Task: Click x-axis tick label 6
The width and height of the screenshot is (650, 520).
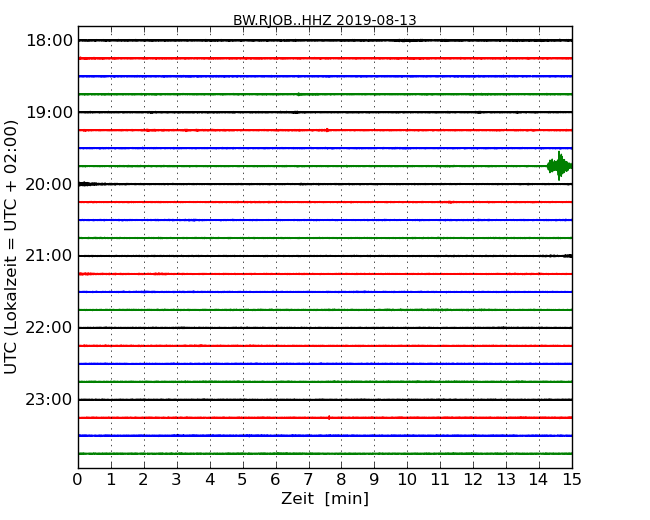Action: point(275,480)
